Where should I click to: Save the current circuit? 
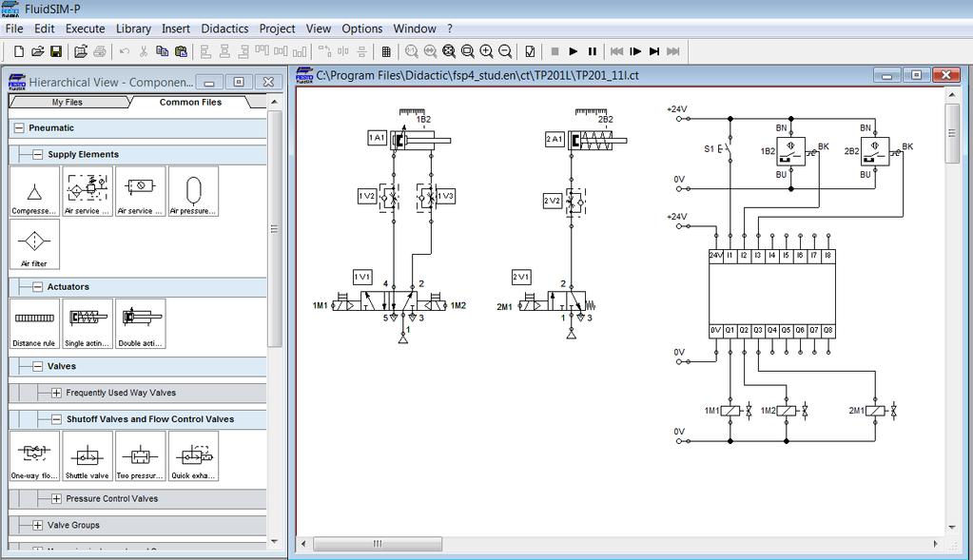[x=56, y=51]
